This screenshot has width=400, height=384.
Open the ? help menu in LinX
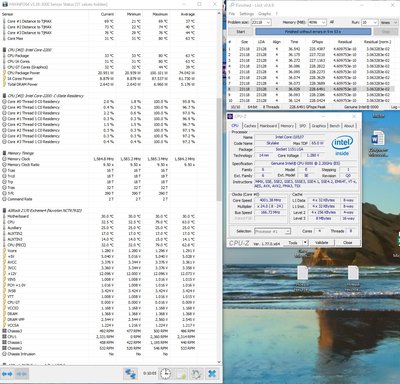click(x=276, y=14)
